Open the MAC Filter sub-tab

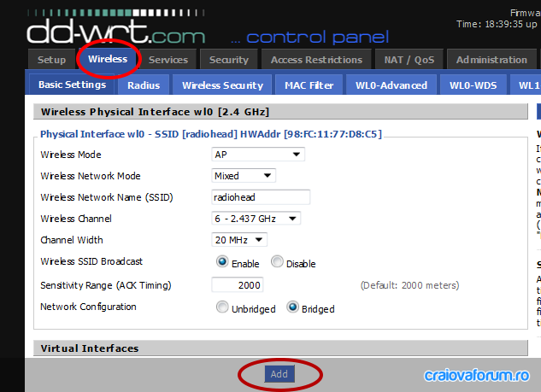point(309,85)
